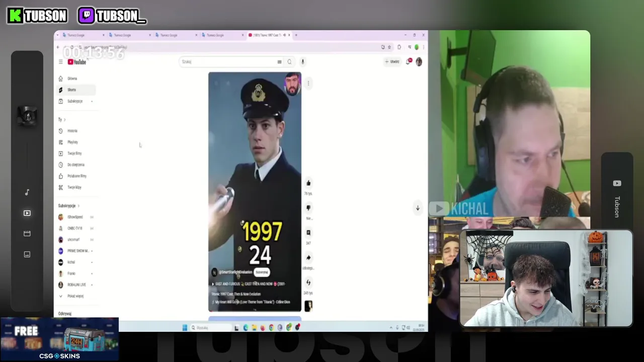
Task: Open uhcsmurf subscription channel
Action: point(75,240)
